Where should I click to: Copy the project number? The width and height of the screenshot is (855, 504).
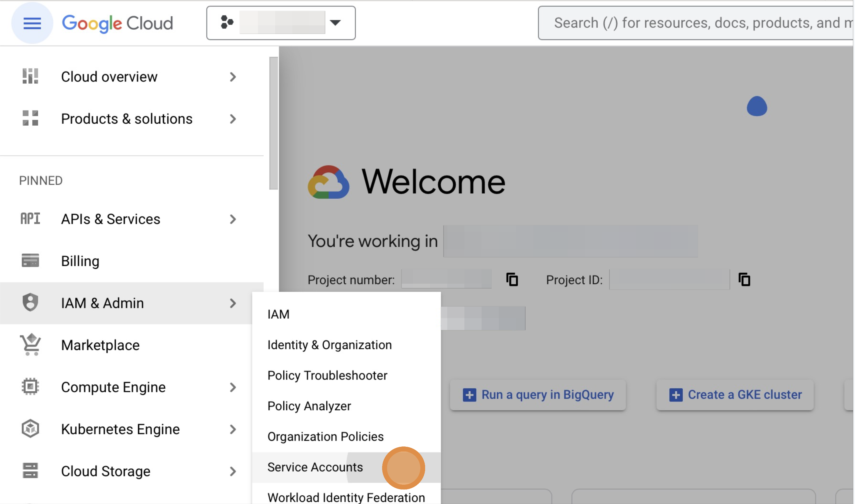pos(511,280)
